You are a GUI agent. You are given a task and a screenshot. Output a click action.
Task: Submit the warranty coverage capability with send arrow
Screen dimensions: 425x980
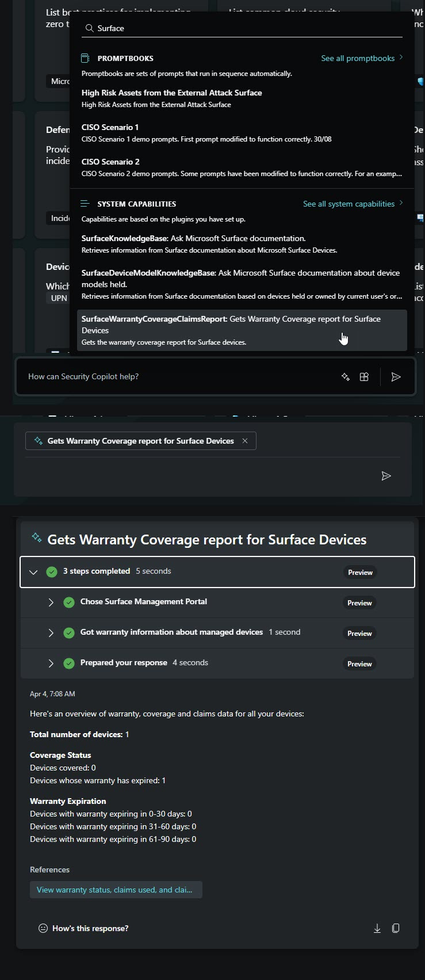pos(386,476)
